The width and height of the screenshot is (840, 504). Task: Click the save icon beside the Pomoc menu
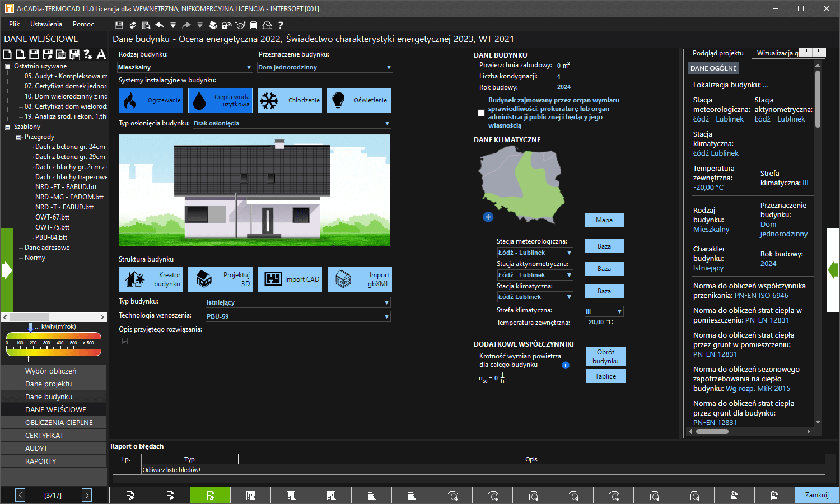click(x=119, y=25)
